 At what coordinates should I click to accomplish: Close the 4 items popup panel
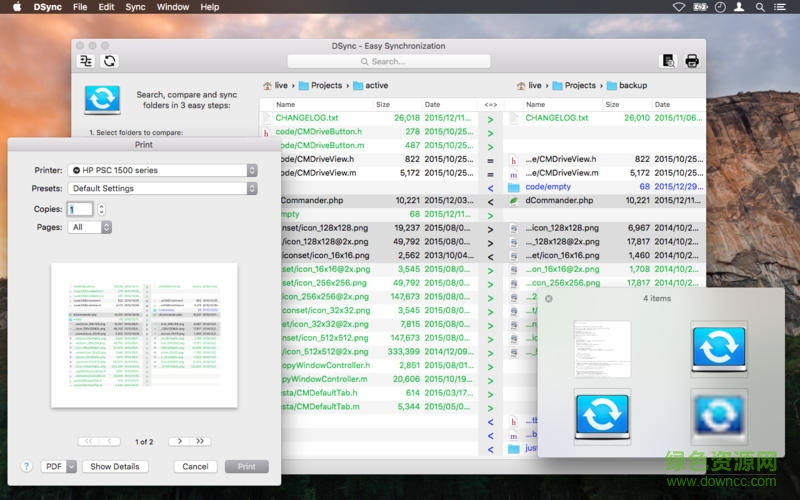coord(549,298)
